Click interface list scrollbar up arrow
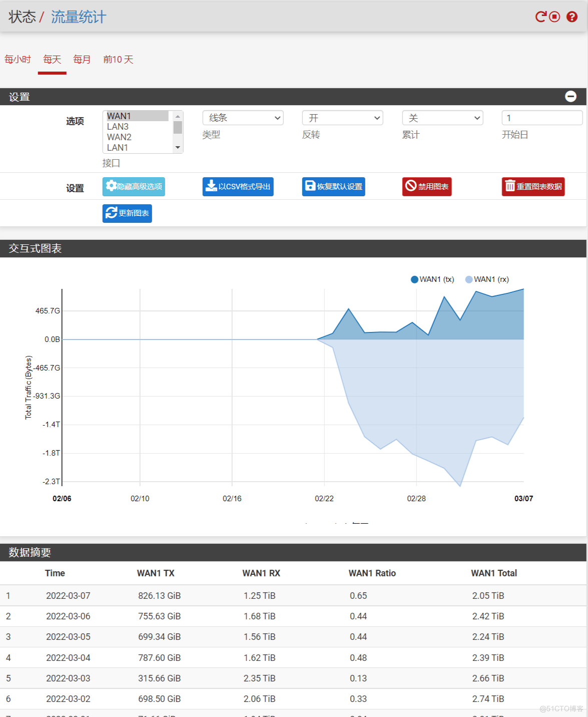The width and height of the screenshot is (588, 717). tap(178, 116)
